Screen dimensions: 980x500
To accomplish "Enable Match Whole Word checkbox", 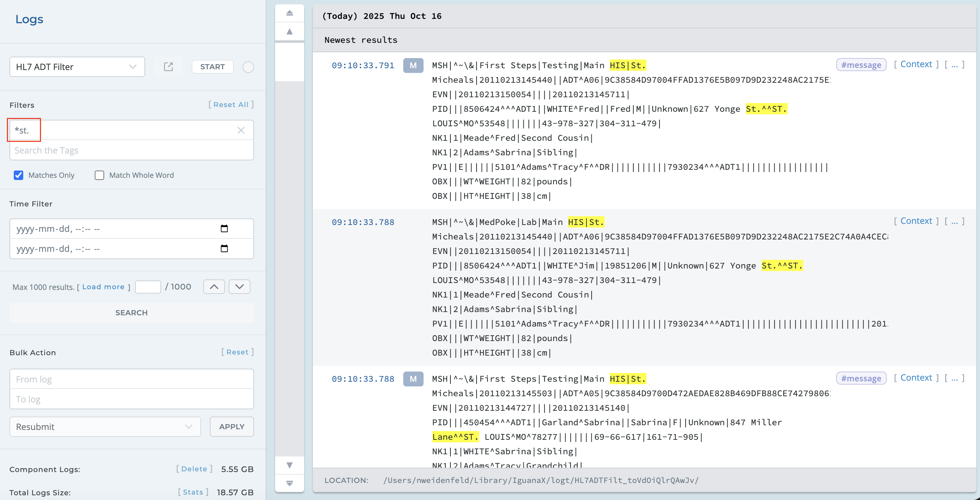I will pos(99,175).
